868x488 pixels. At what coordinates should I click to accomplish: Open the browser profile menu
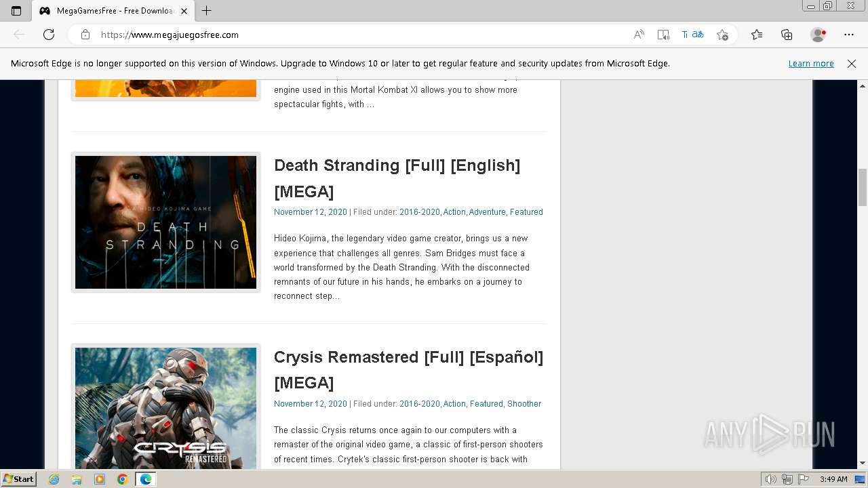tap(818, 35)
